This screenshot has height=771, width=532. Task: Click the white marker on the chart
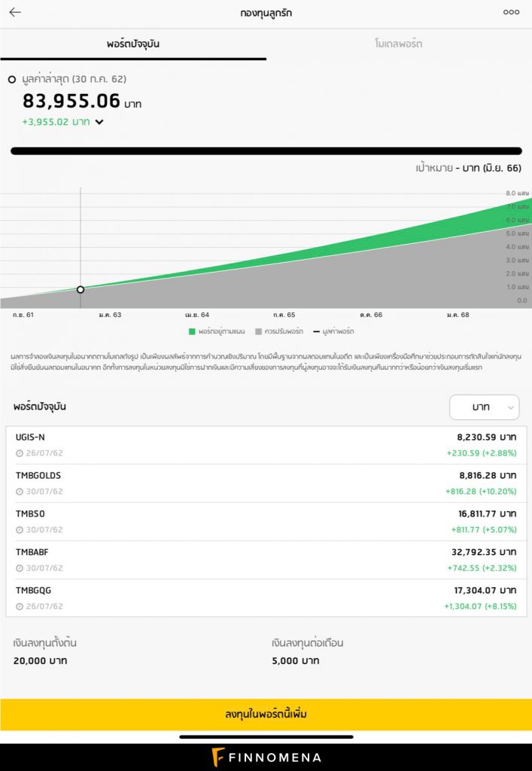(81, 289)
